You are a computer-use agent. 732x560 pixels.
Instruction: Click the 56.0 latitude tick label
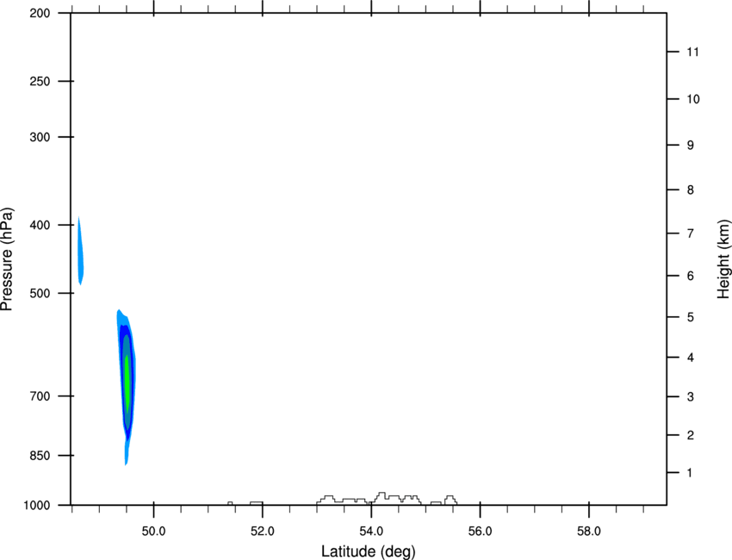coord(480,532)
